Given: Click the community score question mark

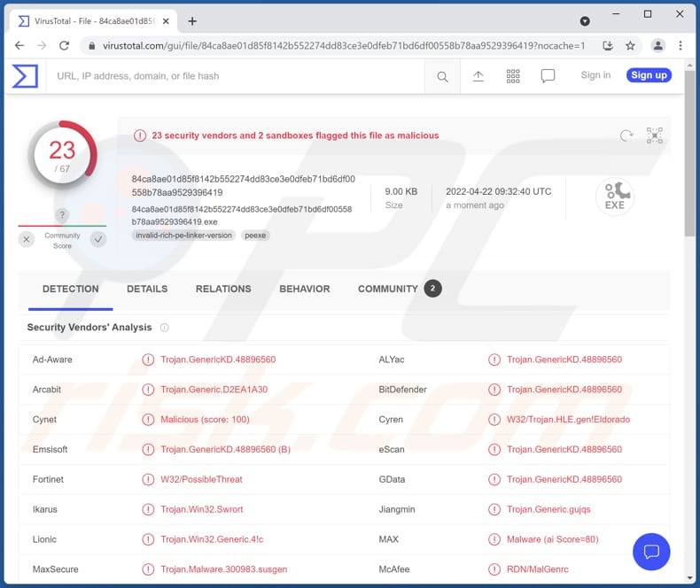Looking at the screenshot, I should coord(62,215).
